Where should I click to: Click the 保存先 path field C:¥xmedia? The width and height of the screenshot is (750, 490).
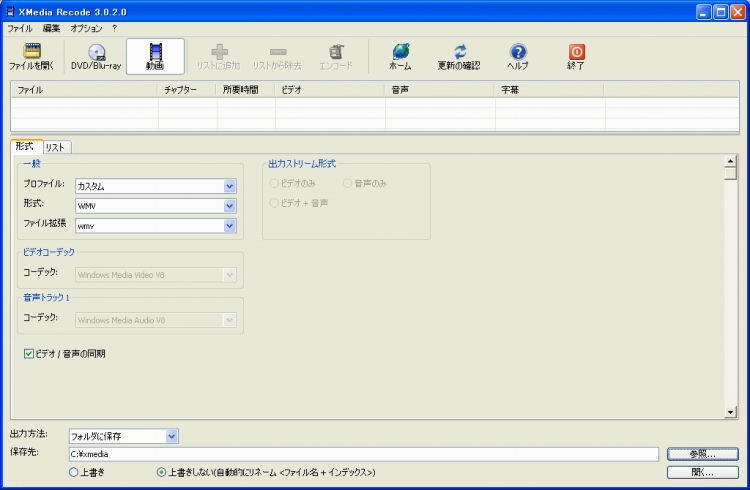tap(364, 454)
